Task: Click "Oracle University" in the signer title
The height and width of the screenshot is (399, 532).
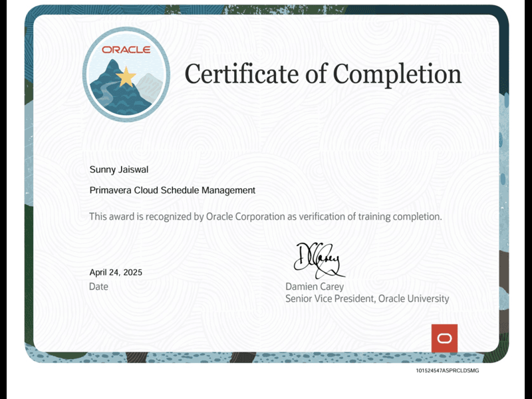Action: [x=414, y=299]
